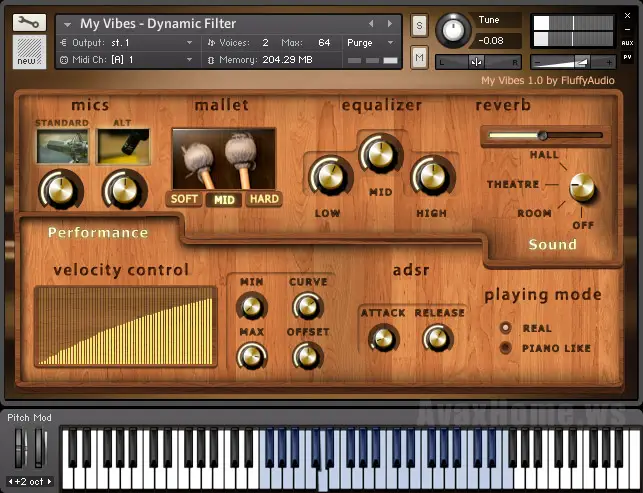Shift keyboard octave down arrow
643x493 pixels.
click(x=11, y=482)
